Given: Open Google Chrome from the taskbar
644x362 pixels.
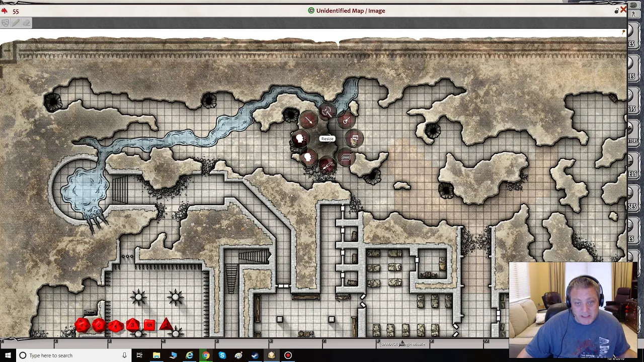Looking at the screenshot, I should tap(206, 355).
